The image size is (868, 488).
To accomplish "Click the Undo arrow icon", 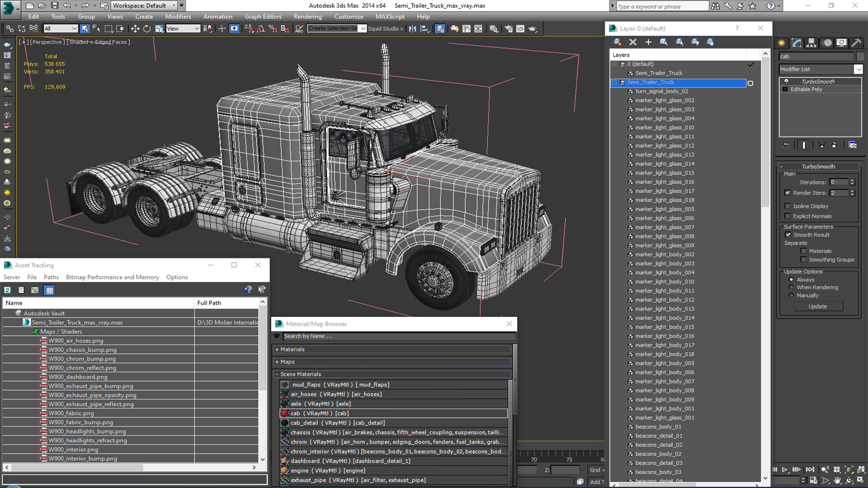I will (x=67, y=5).
